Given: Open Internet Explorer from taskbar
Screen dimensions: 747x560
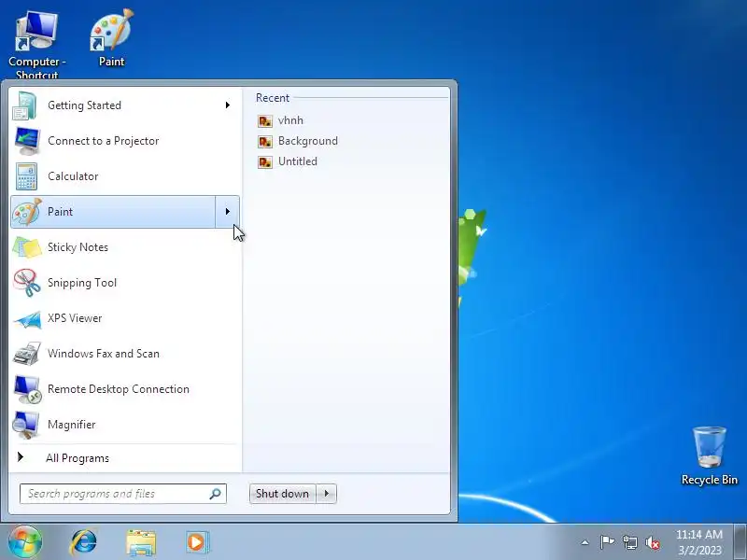Looking at the screenshot, I should click(x=83, y=542).
